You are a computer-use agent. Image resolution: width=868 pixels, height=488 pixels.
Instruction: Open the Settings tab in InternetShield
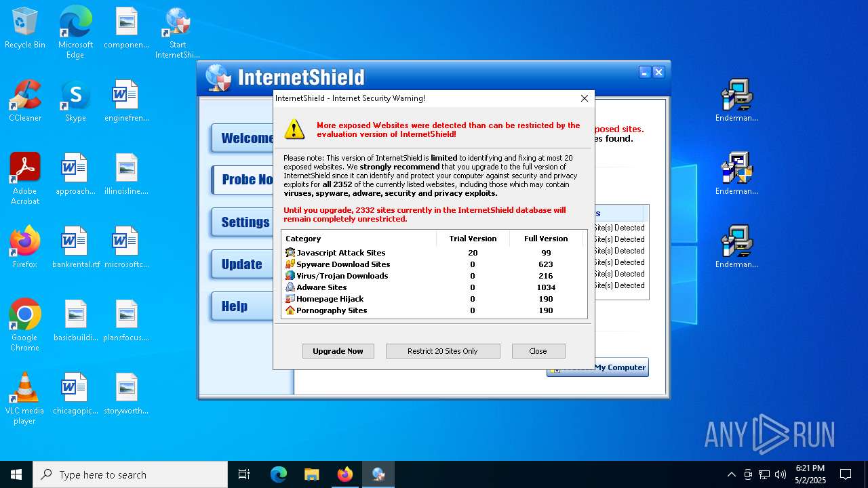[x=243, y=222]
